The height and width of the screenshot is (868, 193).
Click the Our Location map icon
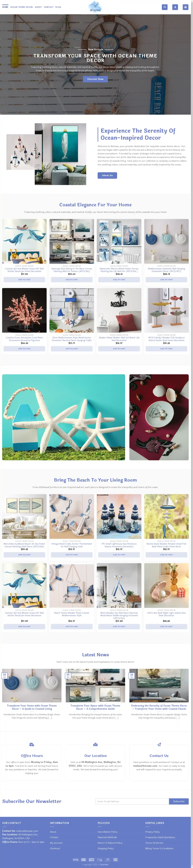coord(95,744)
